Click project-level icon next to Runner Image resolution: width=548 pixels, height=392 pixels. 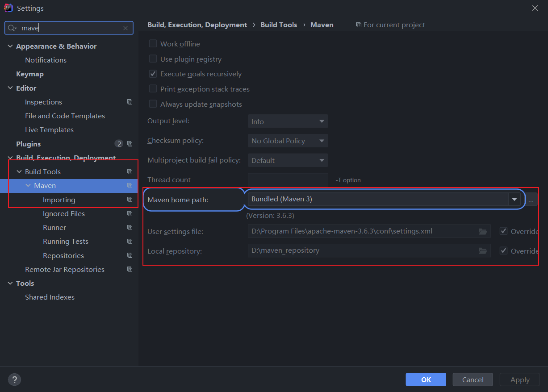(130, 227)
